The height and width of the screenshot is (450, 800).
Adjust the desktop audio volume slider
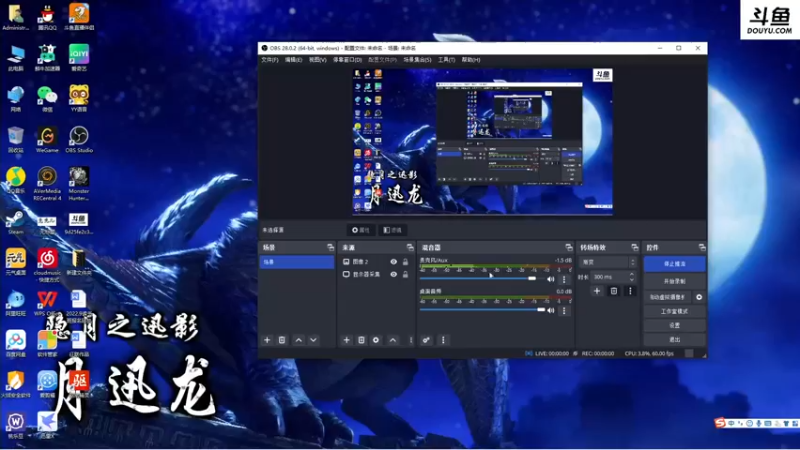[x=483, y=310]
